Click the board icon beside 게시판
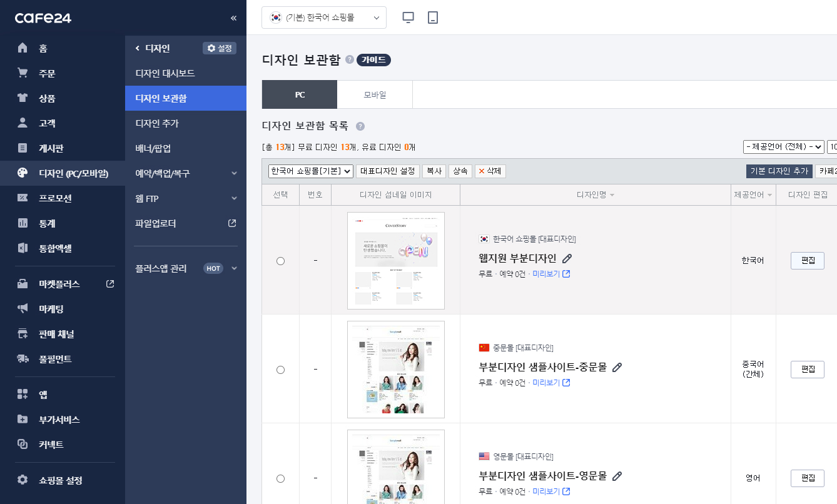Screen dimensions: 837x504 point(23,148)
